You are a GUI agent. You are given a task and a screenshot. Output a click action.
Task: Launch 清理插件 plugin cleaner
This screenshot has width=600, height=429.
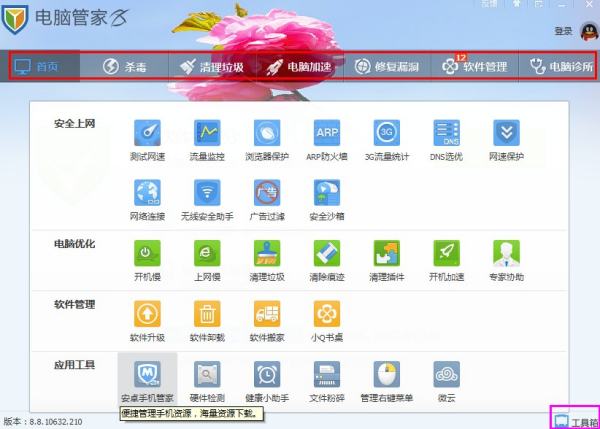[387, 261]
